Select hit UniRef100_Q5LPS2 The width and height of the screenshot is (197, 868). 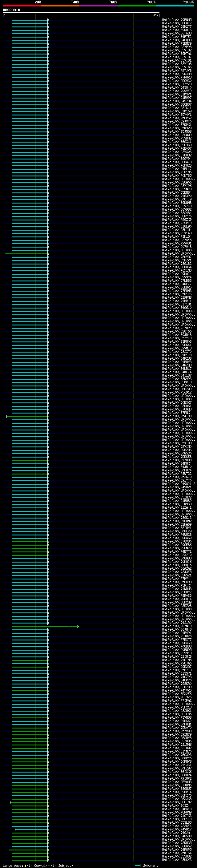177,118
